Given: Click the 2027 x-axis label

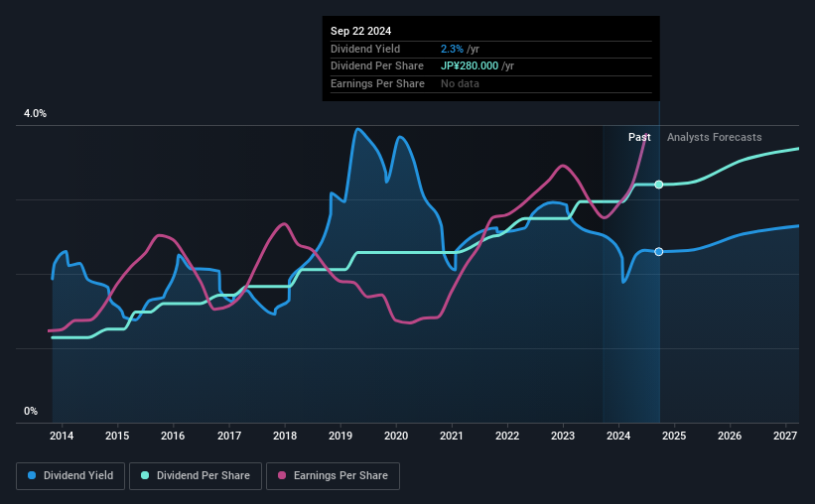Looking at the screenshot, I should 785,436.
